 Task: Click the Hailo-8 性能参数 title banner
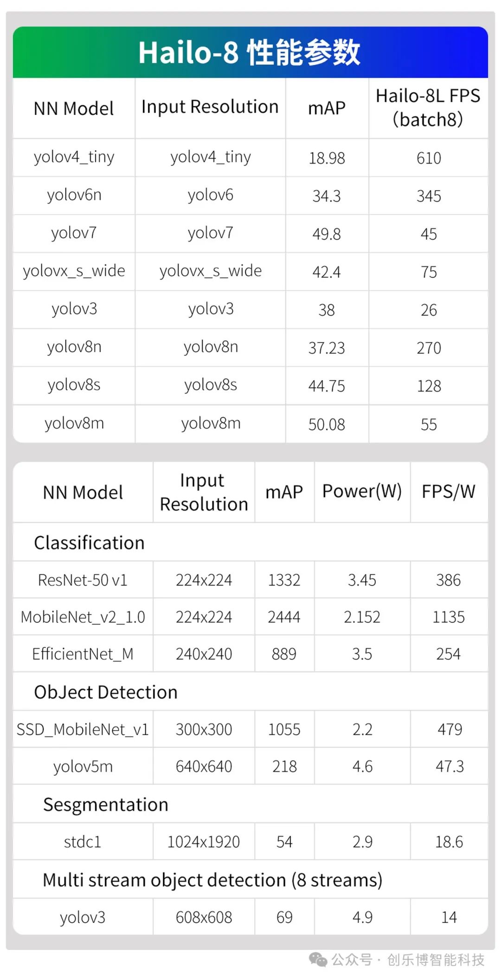[x=250, y=52]
